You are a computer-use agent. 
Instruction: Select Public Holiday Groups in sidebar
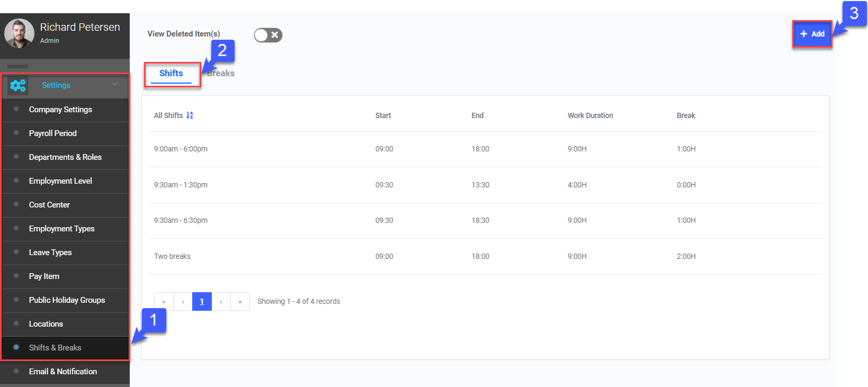click(67, 300)
